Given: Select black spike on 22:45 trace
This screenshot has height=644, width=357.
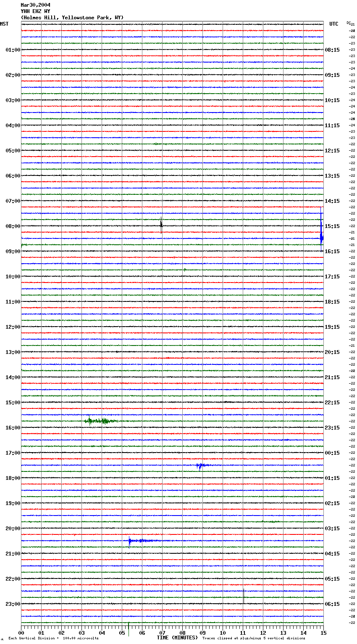Looking at the screenshot, I should tap(244, 596).
